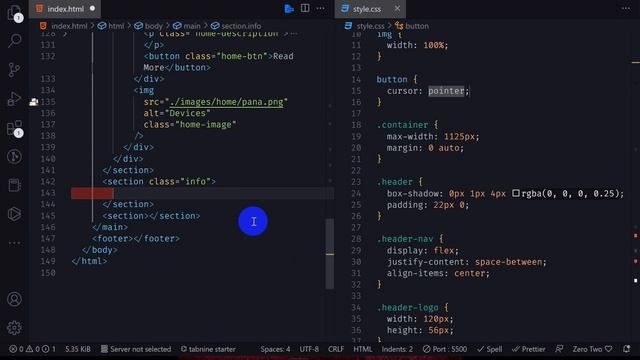Image resolution: width=640 pixels, height=360 pixels.
Task: Click unsaved dot on index.html tab
Action: pos(92,8)
